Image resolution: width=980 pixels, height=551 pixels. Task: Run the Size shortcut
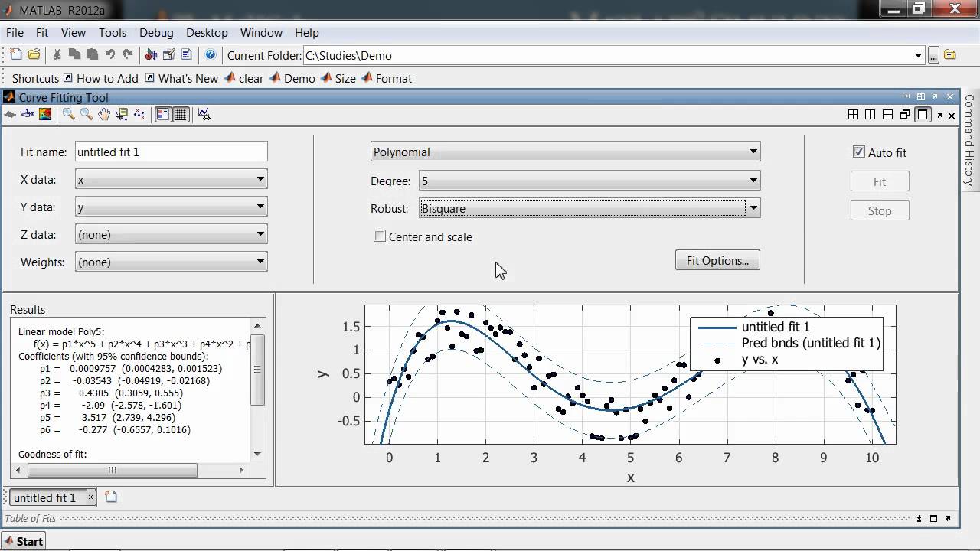[x=338, y=78]
